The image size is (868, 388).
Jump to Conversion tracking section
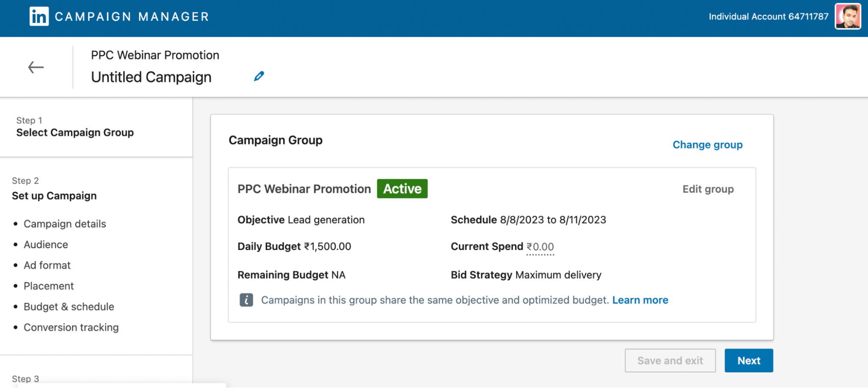pos(71,328)
